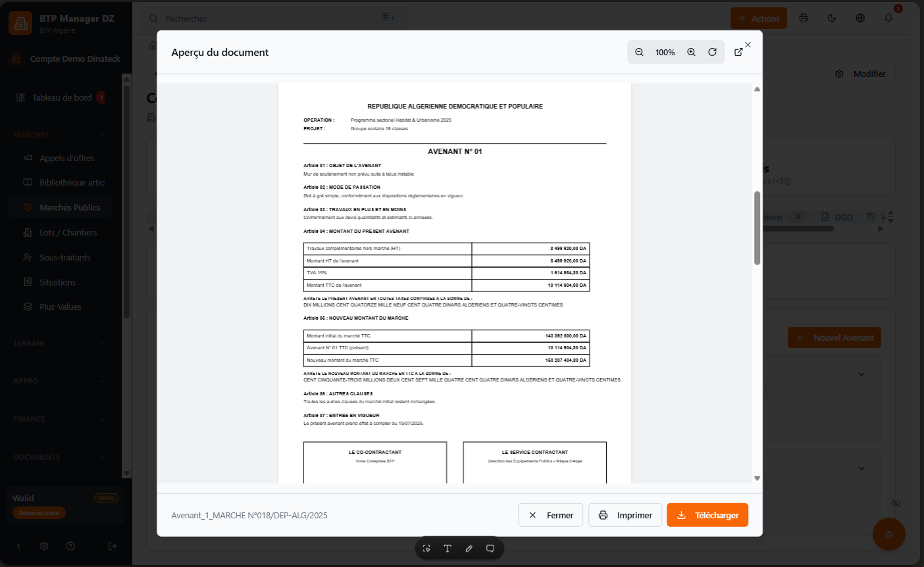Click the Nouvel Avenant button

(834, 337)
